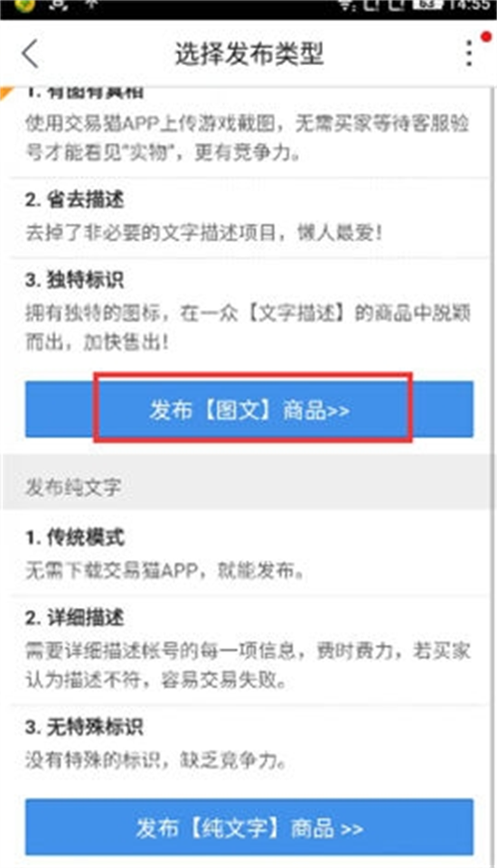Tap the 选择发布类型 page title
Screen dimensions: 497x868
(248, 54)
